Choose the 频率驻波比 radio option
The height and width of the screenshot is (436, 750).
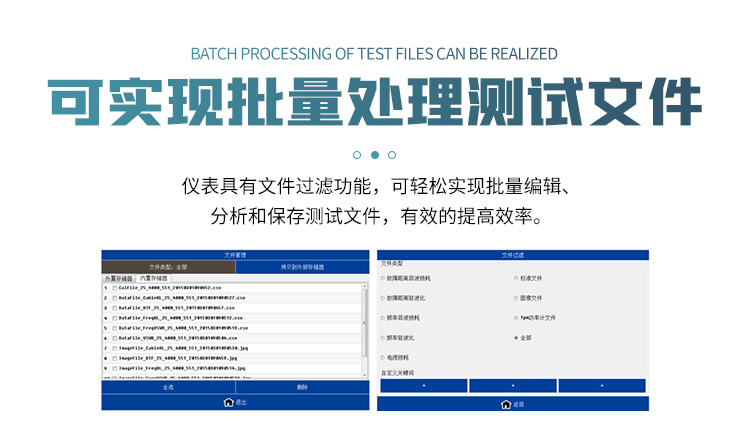[x=382, y=338]
